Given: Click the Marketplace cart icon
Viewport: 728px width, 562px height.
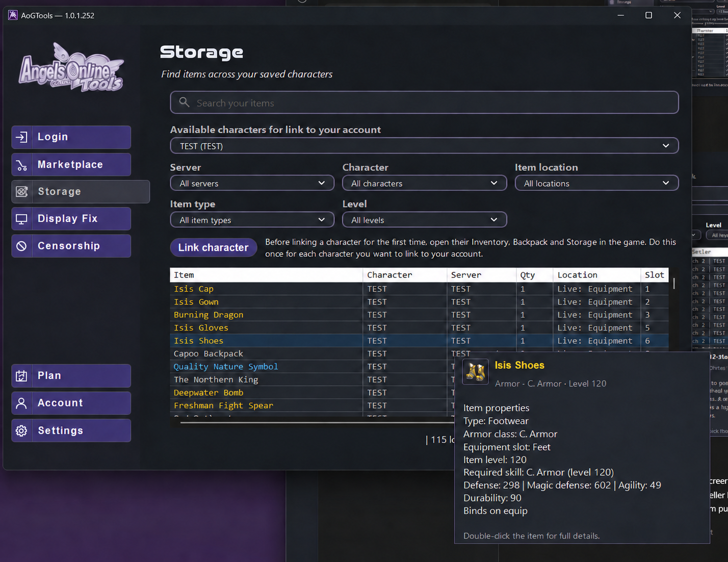Looking at the screenshot, I should pyautogui.click(x=21, y=165).
